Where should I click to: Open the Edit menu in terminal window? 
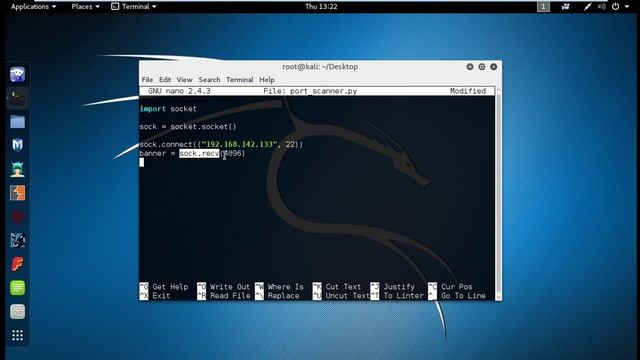(x=165, y=80)
